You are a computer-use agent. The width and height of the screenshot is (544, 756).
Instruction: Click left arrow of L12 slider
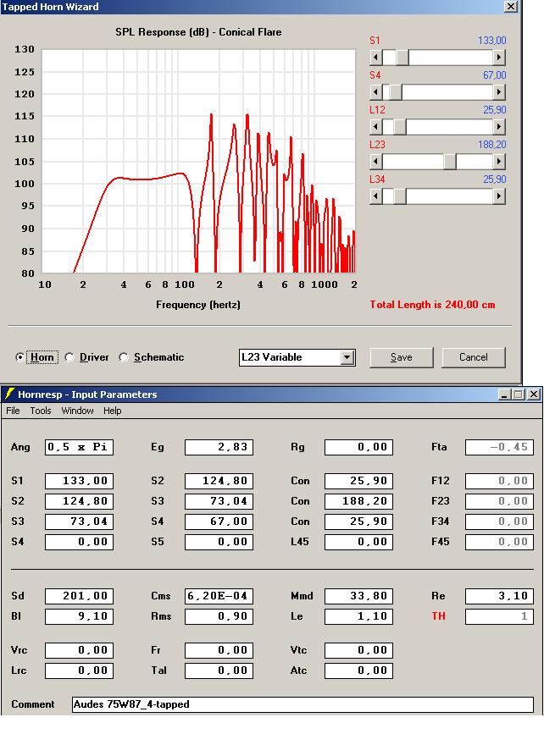click(x=376, y=127)
